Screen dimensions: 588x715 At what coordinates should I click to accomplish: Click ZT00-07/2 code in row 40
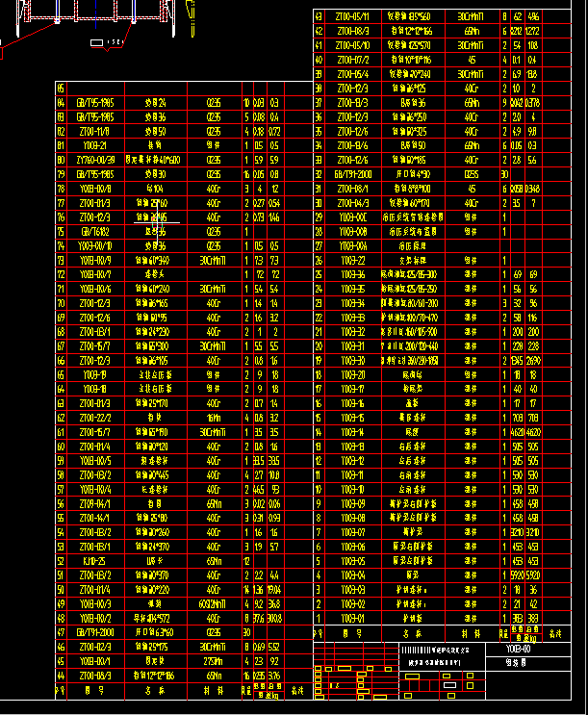pos(352,60)
